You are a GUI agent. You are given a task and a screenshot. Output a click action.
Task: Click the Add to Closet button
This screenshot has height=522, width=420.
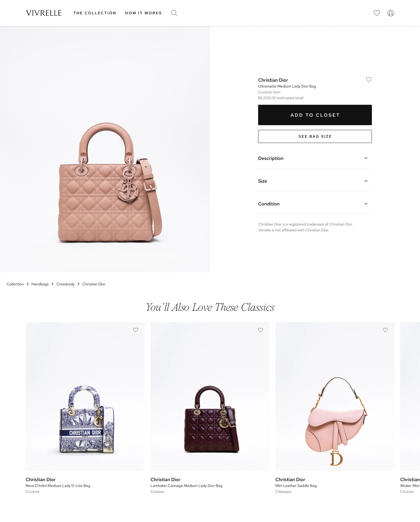(x=315, y=115)
